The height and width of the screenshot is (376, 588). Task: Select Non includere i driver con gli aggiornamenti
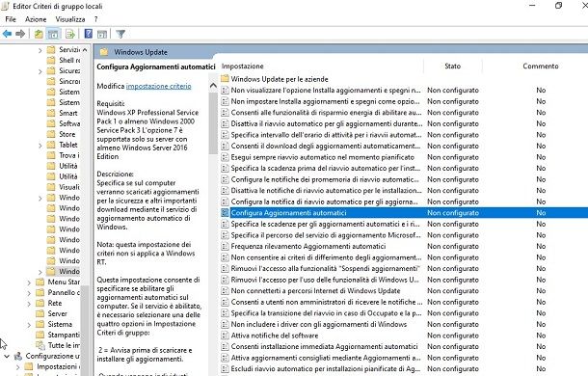click(319, 324)
